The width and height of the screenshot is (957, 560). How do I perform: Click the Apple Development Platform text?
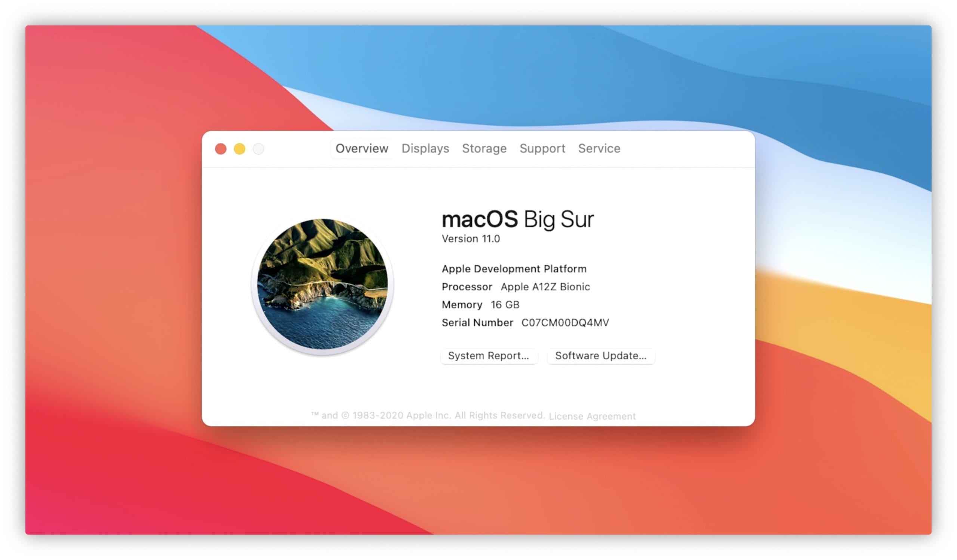[x=514, y=269]
